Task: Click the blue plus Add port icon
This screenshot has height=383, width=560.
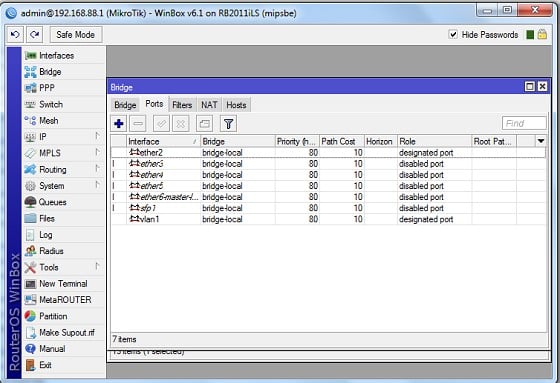Action: pyautogui.click(x=119, y=124)
